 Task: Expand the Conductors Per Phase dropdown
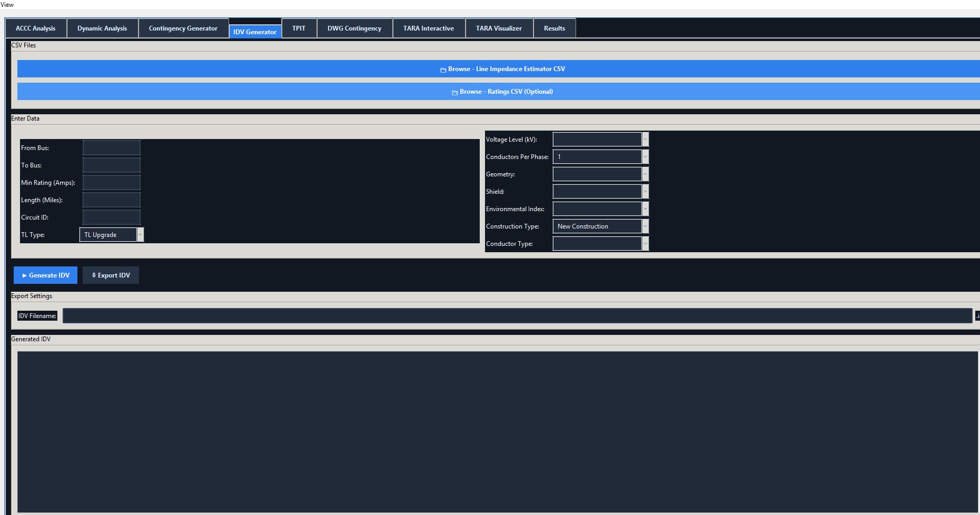[601, 157]
